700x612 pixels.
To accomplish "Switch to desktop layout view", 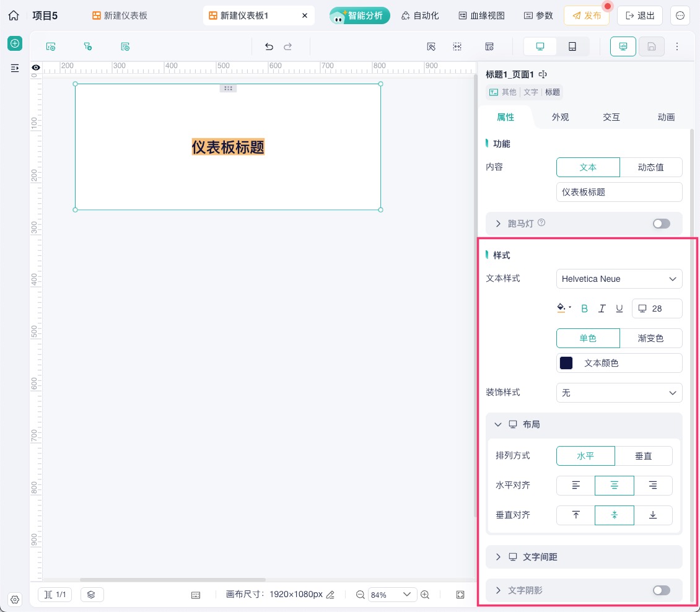I will point(540,46).
